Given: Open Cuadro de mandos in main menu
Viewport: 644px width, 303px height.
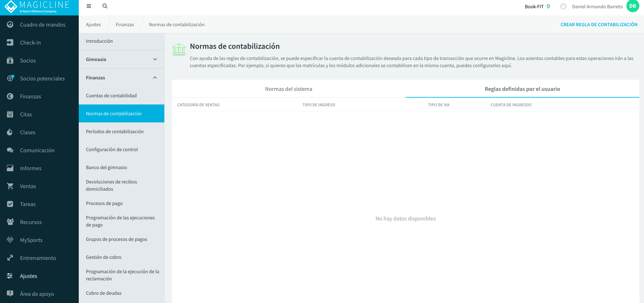Looking at the screenshot, I should [43, 24].
